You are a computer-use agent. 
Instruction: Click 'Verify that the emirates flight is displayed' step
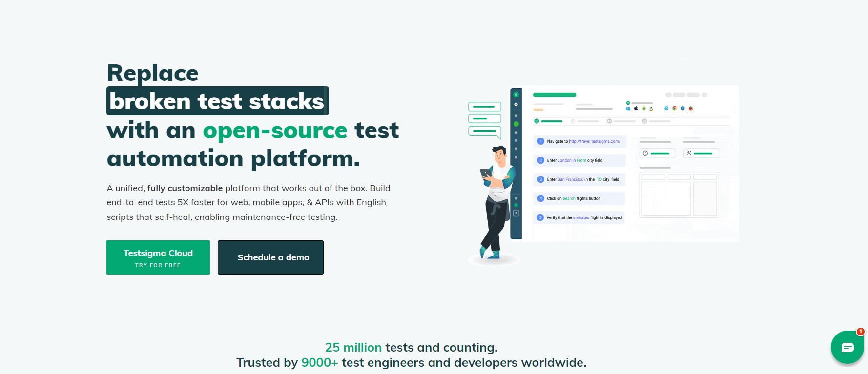click(579, 217)
